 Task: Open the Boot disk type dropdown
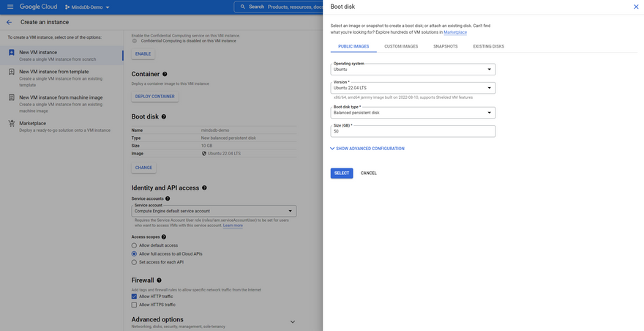413,113
